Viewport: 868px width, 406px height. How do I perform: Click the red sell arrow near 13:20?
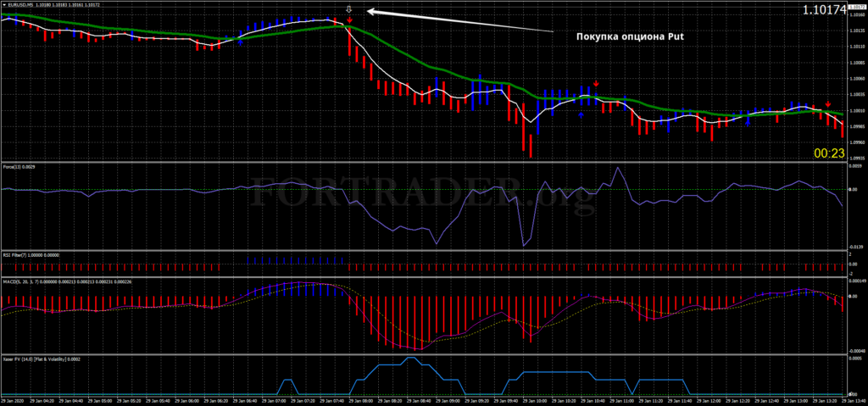(x=827, y=103)
